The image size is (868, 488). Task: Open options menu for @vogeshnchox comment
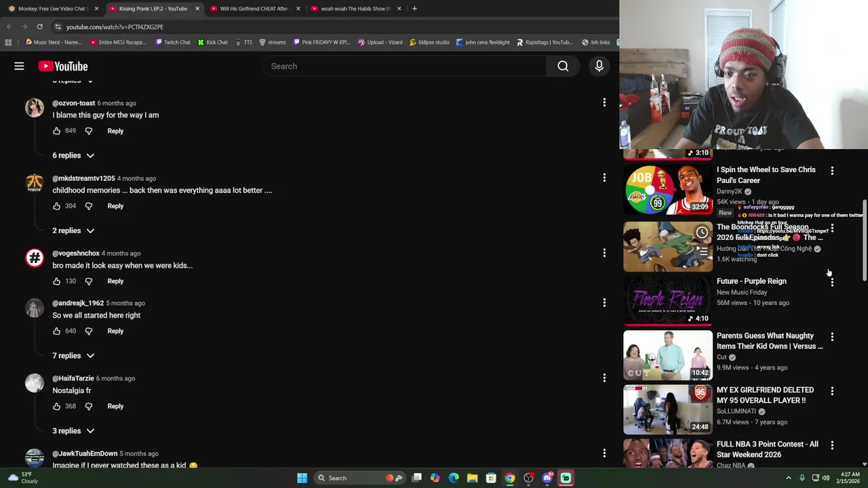point(604,253)
